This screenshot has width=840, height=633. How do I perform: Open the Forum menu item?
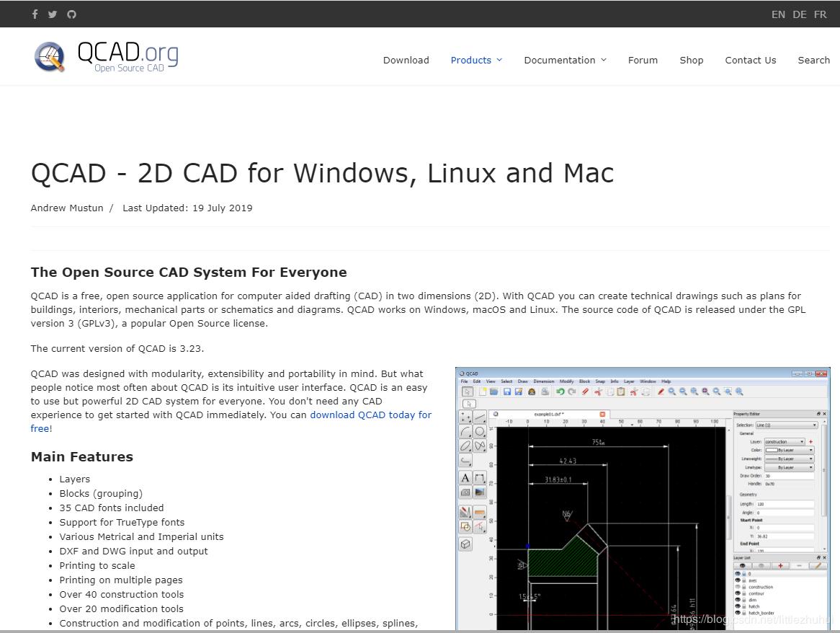coord(643,60)
